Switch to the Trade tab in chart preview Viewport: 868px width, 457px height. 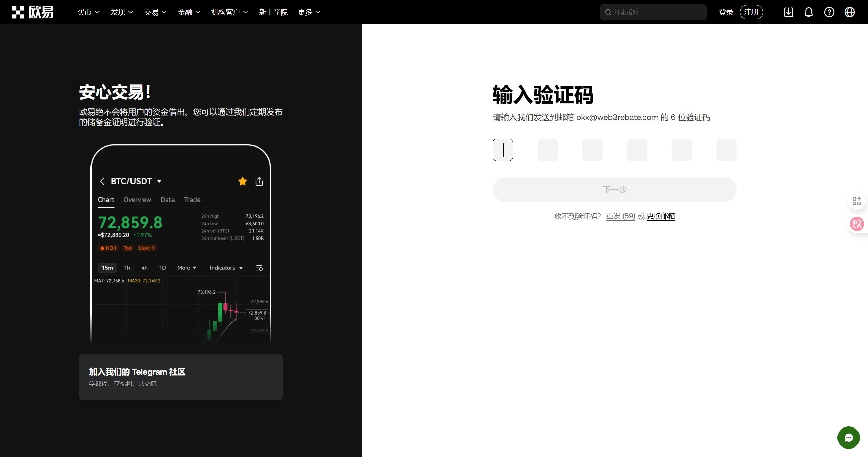(x=192, y=199)
